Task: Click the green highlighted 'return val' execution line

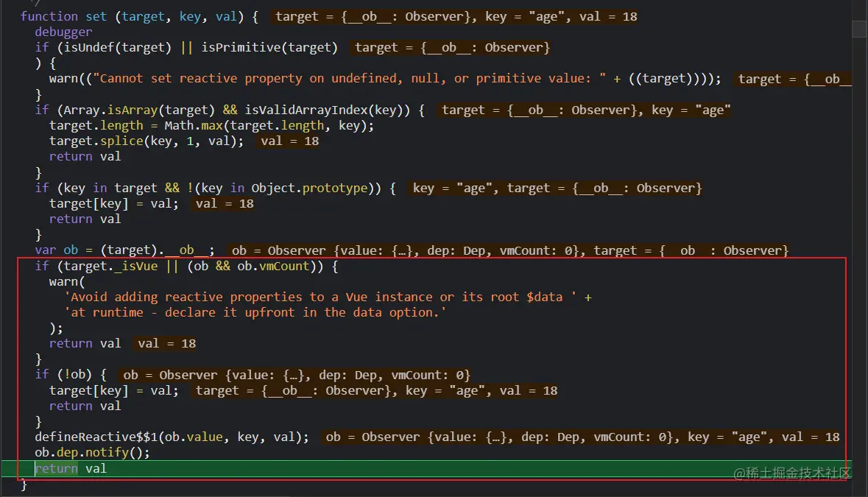Action: pos(426,469)
